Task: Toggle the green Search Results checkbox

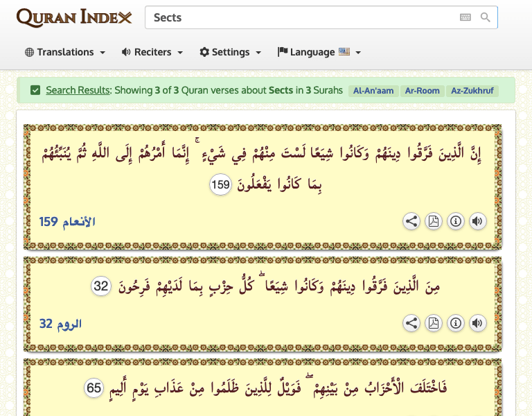Action: click(35, 90)
